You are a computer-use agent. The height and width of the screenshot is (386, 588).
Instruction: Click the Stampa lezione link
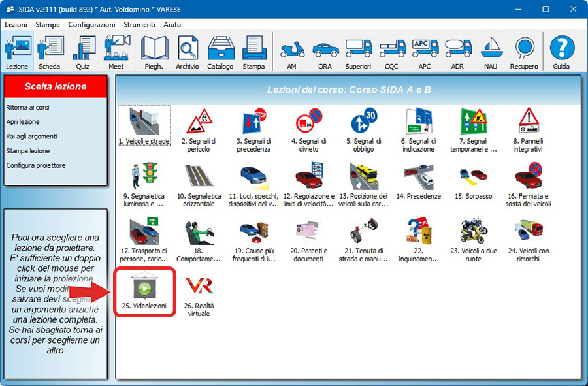27,151
